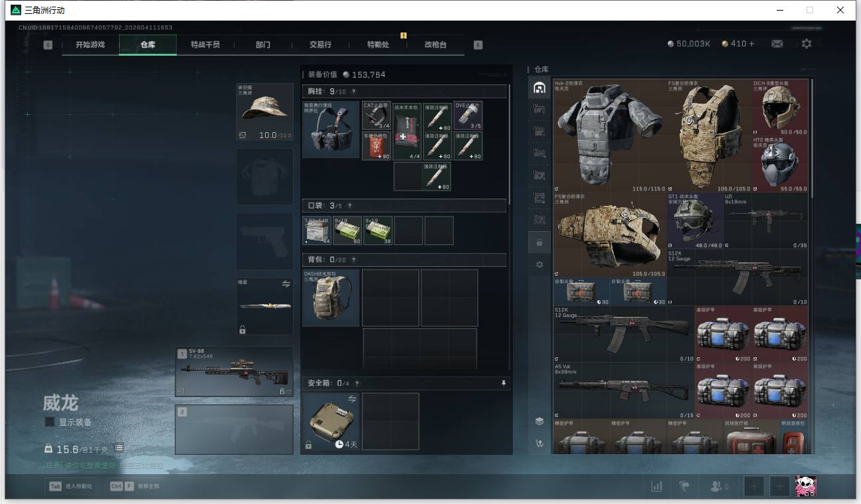Viewport: 861px width, 504px height.
Task: Open game settings gear in top bar
Action: click(806, 44)
